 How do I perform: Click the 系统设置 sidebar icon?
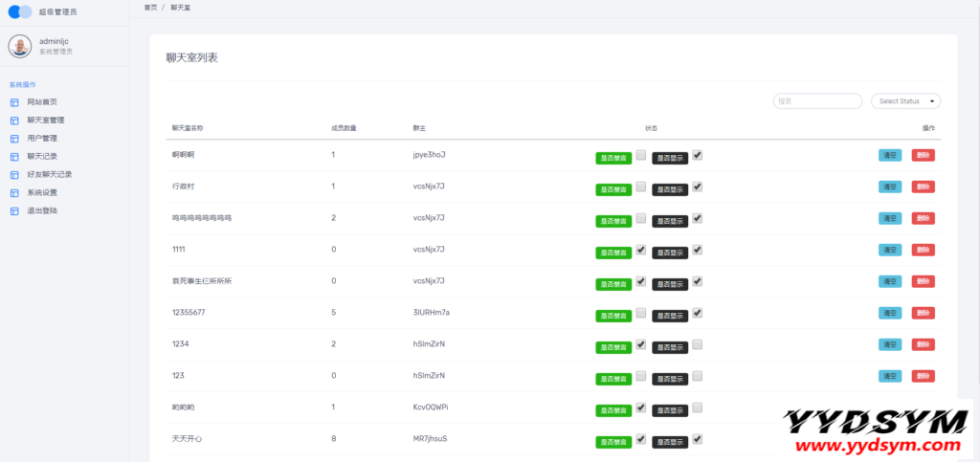[14, 193]
